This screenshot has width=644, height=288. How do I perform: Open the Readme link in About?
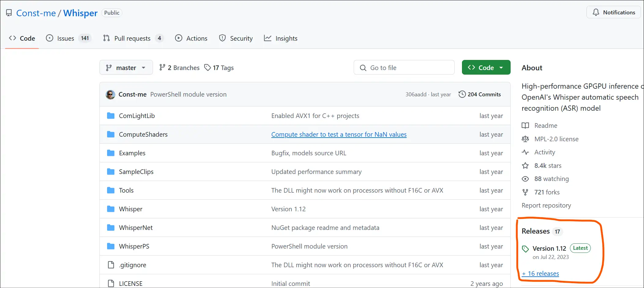(x=546, y=126)
